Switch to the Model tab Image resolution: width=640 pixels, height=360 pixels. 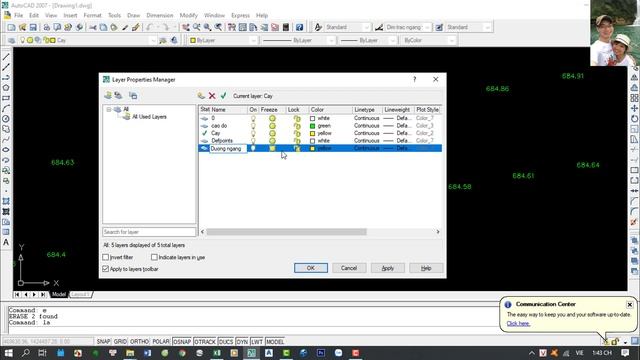coord(59,294)
